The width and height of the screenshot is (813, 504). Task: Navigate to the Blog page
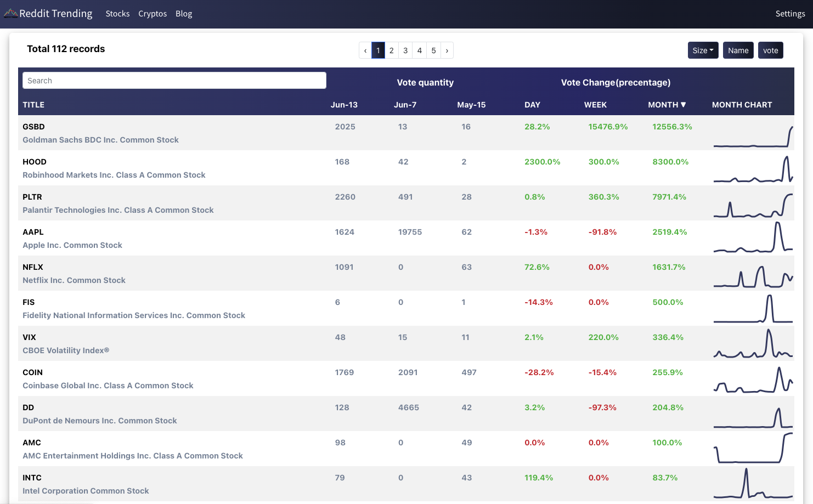pos(184,14)
